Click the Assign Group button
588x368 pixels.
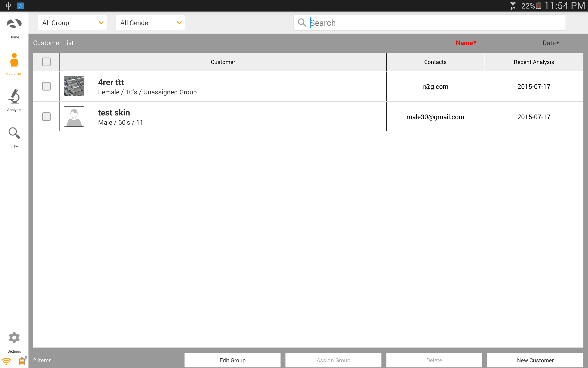pos(333,360)
